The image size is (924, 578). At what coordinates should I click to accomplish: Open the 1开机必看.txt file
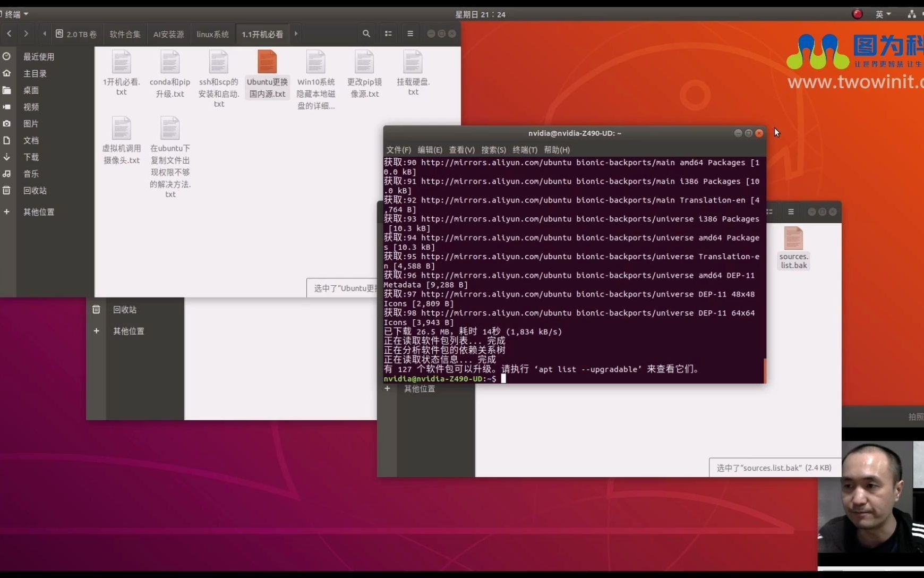pyautogui.click(x=121, y=73)
